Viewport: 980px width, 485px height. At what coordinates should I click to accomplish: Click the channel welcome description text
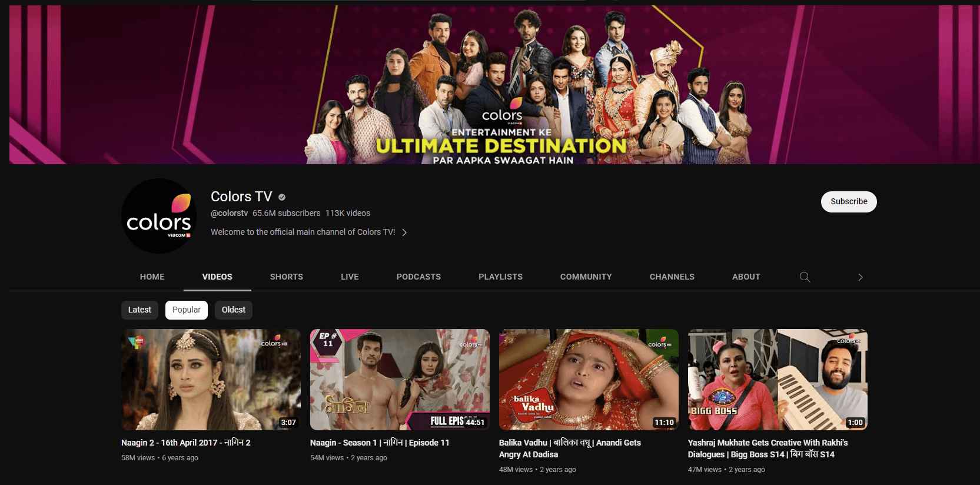tap(303, 232)
